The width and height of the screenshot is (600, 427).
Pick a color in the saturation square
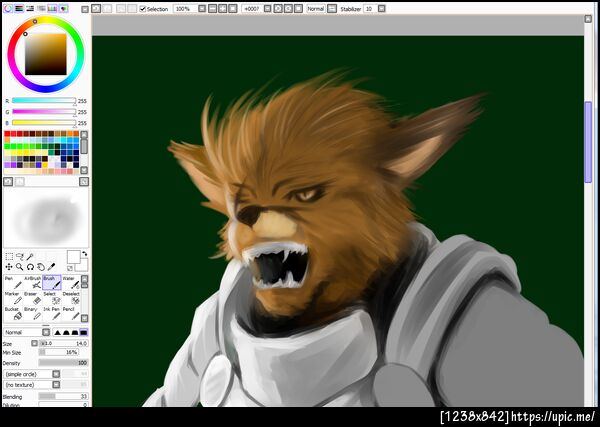pos(46,54)
